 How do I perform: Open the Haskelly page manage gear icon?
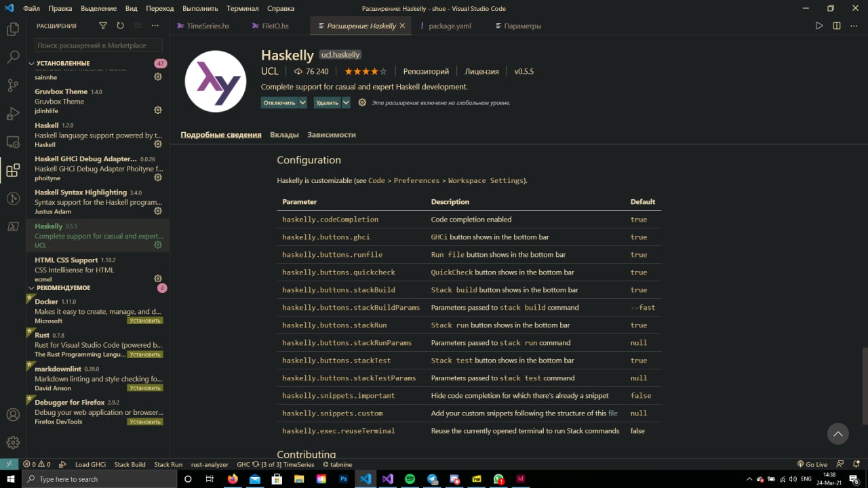(x=362, y=102)
